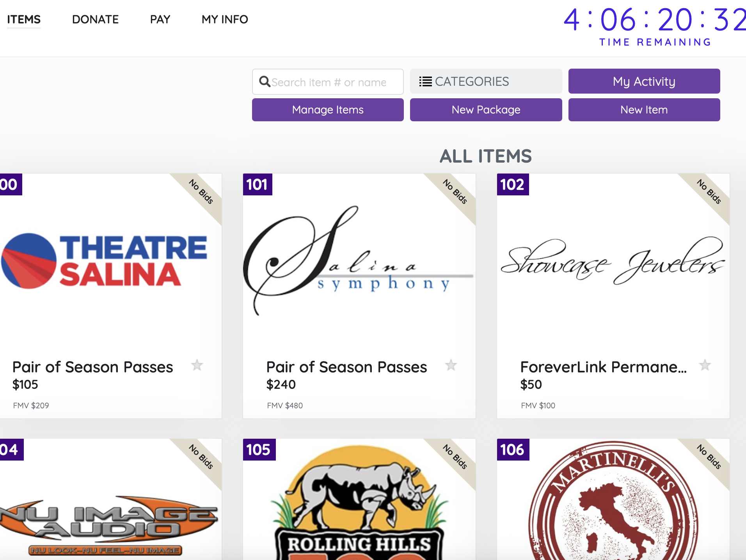746x560 pixels.
Task: Favorite the Theatre Salina season passes star
Action: click(197, 365)
